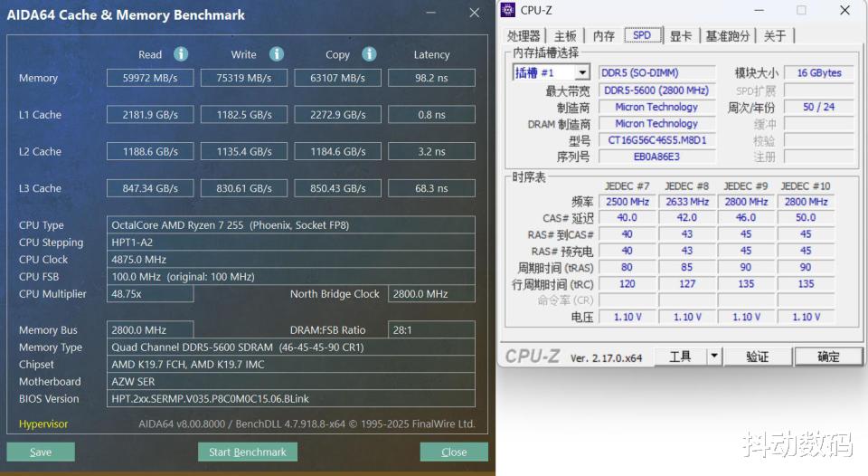Click the CPU Multiplier value 48.75x
The image size is (868, 476).
click(150, 294)
